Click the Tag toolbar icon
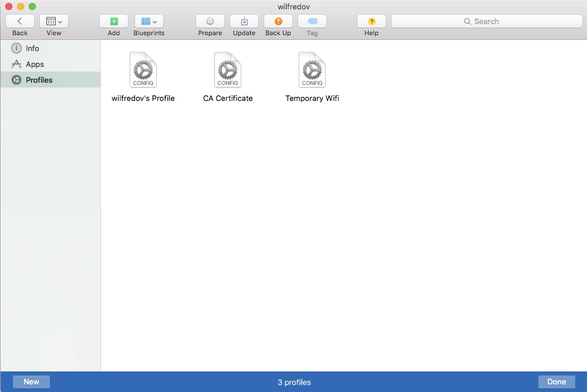Image resolution: width=587 pixels, height=392 pixels. [x=312, y=21]
